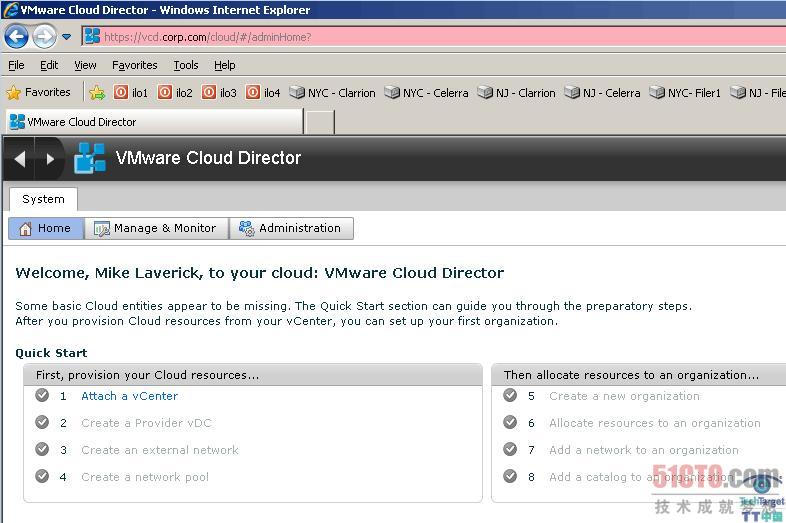786x523 pixels.
Task: Open the ilo2 bookmark
Action: (x=175, y=93)
